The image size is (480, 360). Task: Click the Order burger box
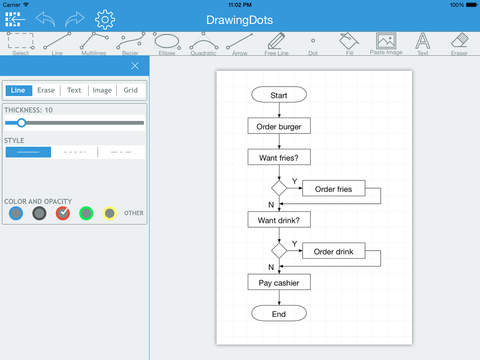pos(279,126)
